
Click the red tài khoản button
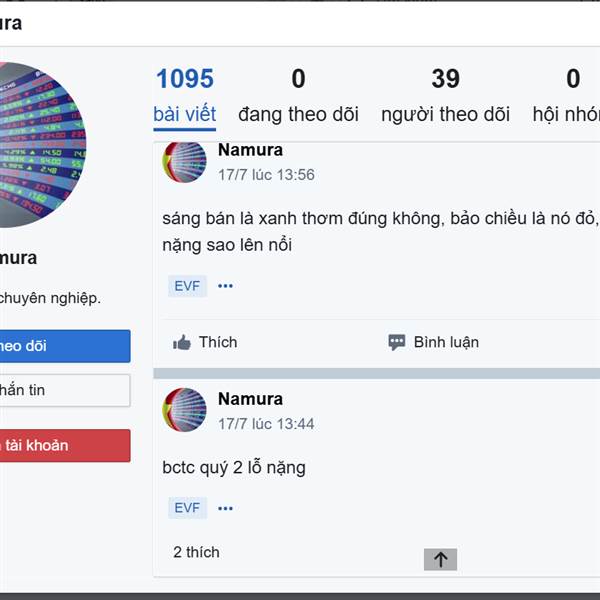click(x=62, y=445)
